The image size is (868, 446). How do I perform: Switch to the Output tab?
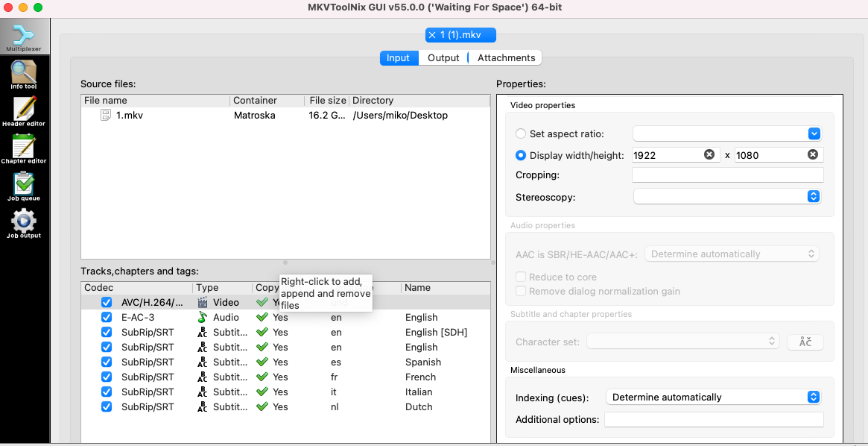point(443,57)
